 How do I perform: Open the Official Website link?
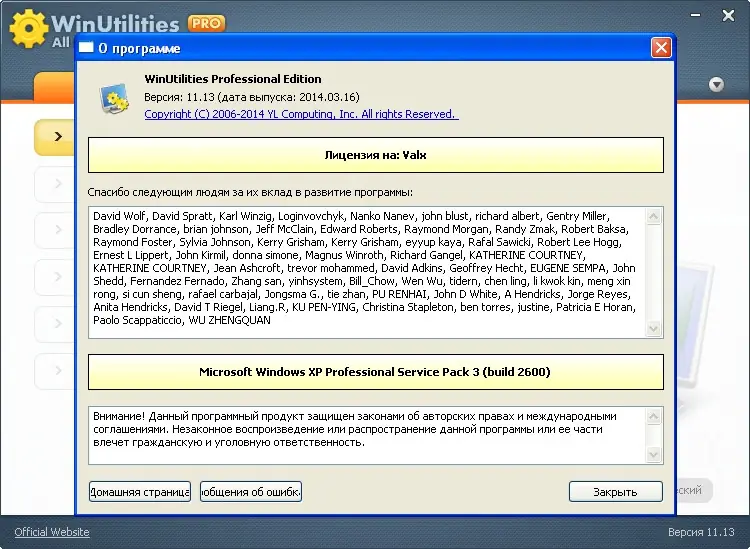tap(52, 532)
